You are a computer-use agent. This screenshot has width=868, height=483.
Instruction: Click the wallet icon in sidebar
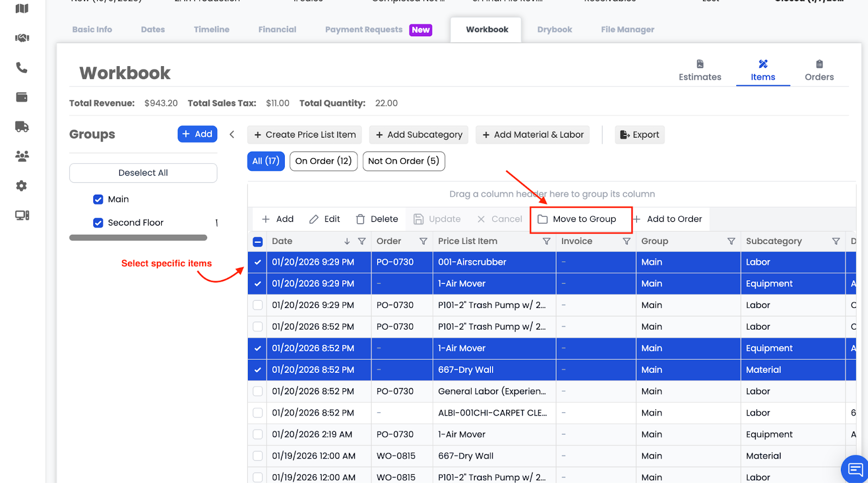point(22,97)
